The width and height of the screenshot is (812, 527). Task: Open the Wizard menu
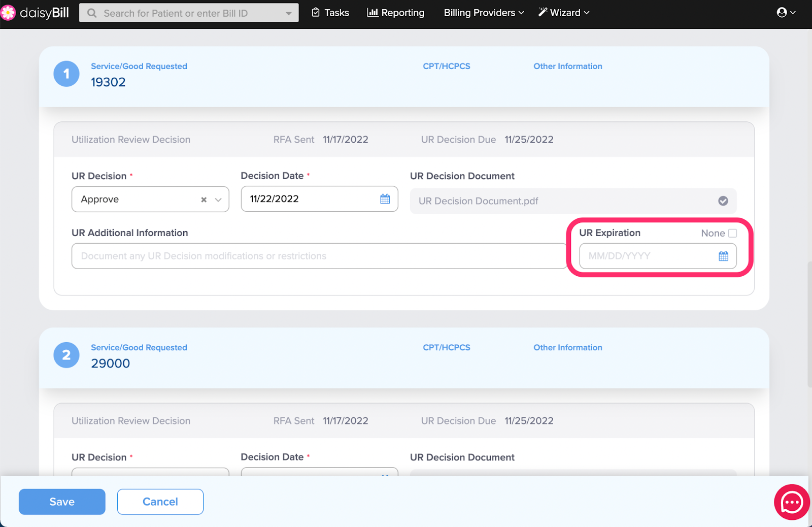point(564,13)
